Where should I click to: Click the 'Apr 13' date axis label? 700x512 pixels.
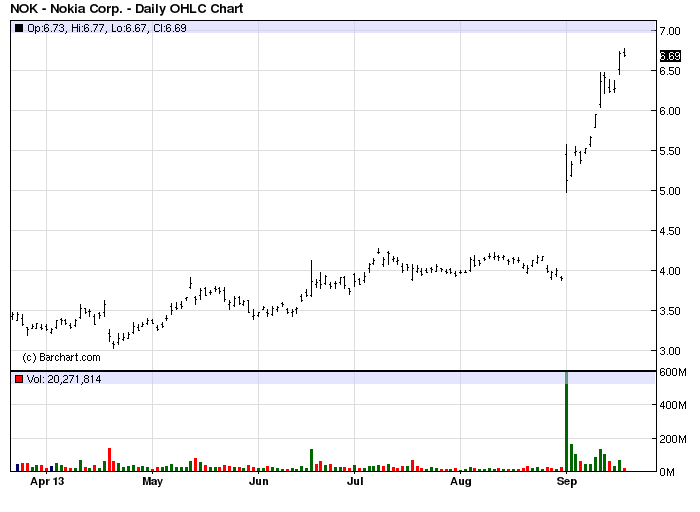pyautogui.click(x=47, y=482)
